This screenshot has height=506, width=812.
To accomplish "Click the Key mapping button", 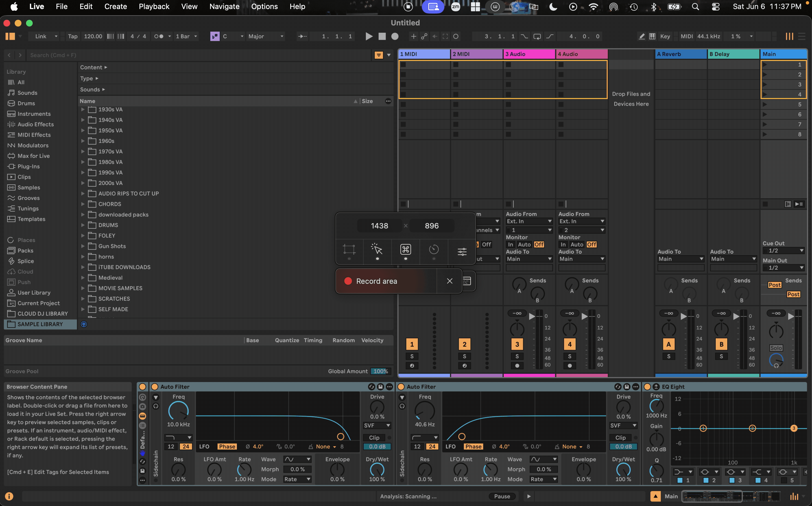I will tap(665, 36).
